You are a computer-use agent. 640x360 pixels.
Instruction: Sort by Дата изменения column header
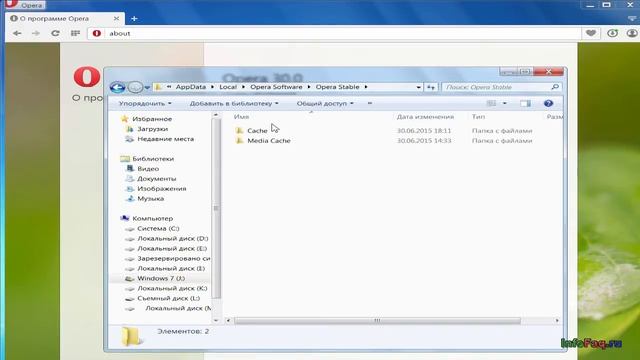[x=425, y=117]
